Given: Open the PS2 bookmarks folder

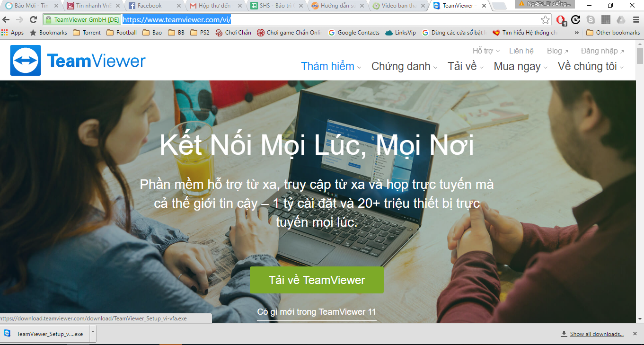Looking at the screenshot, I should [x=200, y=33].
